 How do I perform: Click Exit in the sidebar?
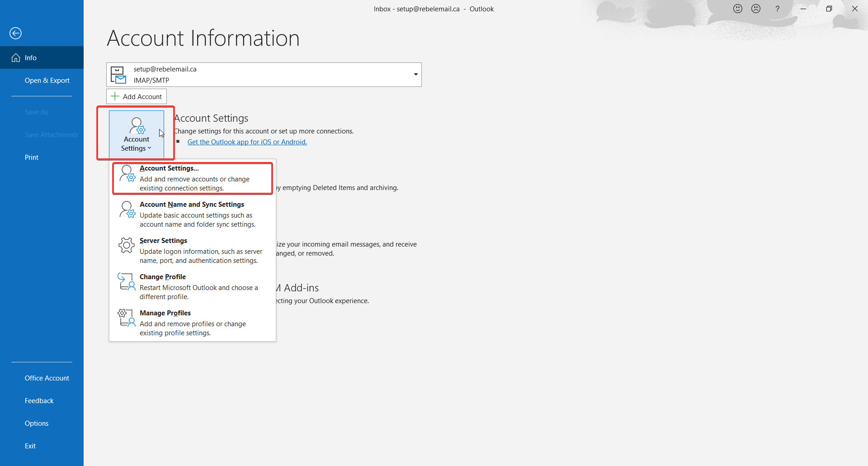(x=42, y=446)
